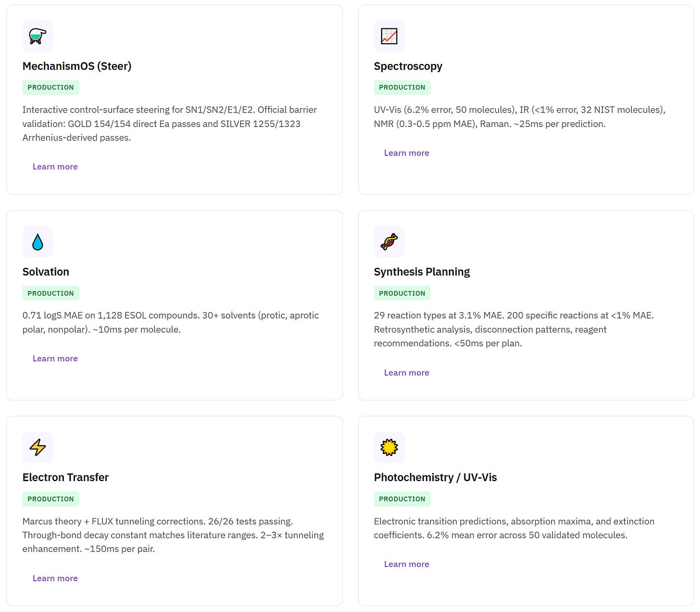The height and width of the screenshot is (612, 700).
Task: Click the Electron Transfer heading
Action: coord(65,477)
